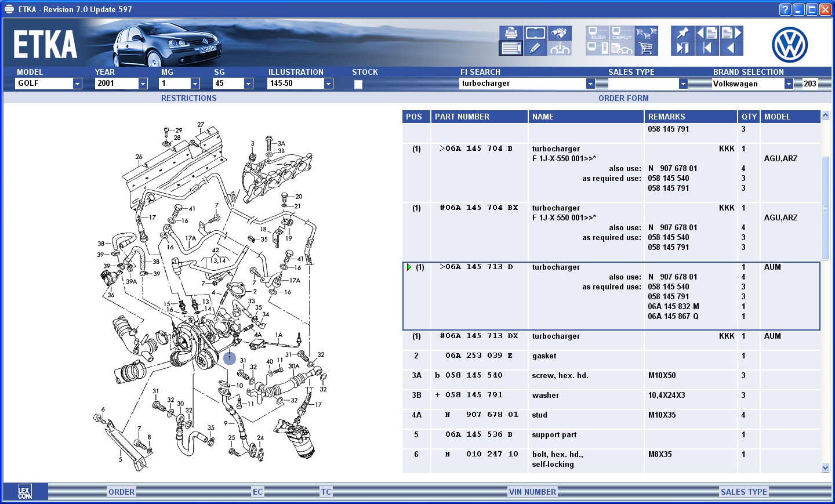Click the plain back arrow icon
The height and width of the screenshot is (504, 835).
click(x=731, y=48)
